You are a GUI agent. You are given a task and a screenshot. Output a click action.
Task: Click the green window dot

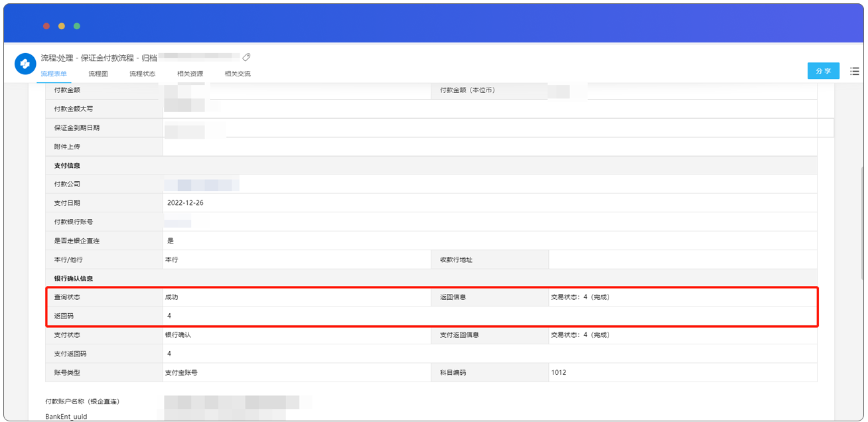pyautogui.click(x=77, y=26)
